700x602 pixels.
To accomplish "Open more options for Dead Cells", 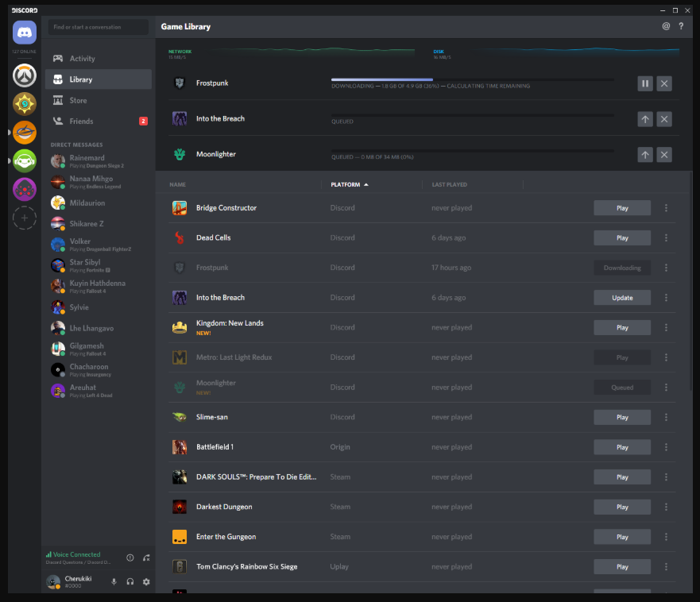I will [666, 237].
